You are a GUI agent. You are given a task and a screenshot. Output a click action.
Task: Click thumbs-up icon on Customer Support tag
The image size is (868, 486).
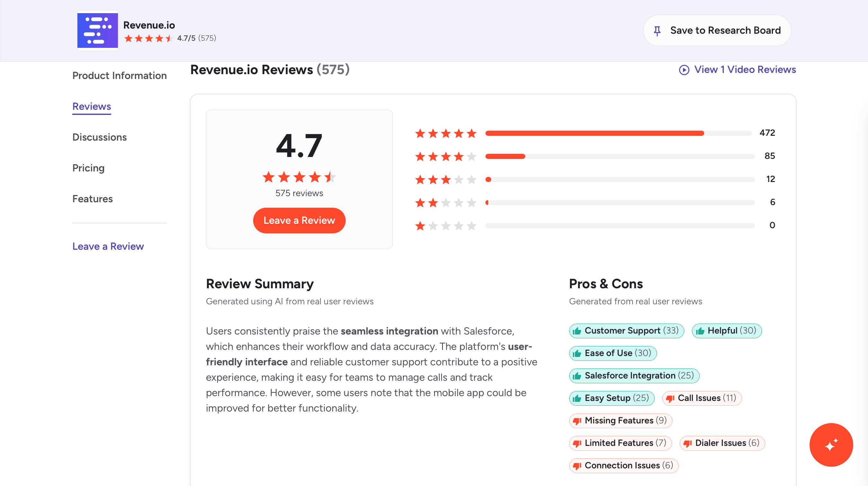(577, 331)
